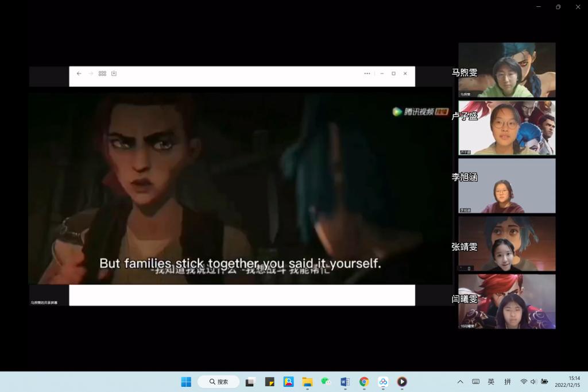This screenshot has width=588, height=392.
Task: Toggle the 英 input language indicator
Action: (491, 382)
